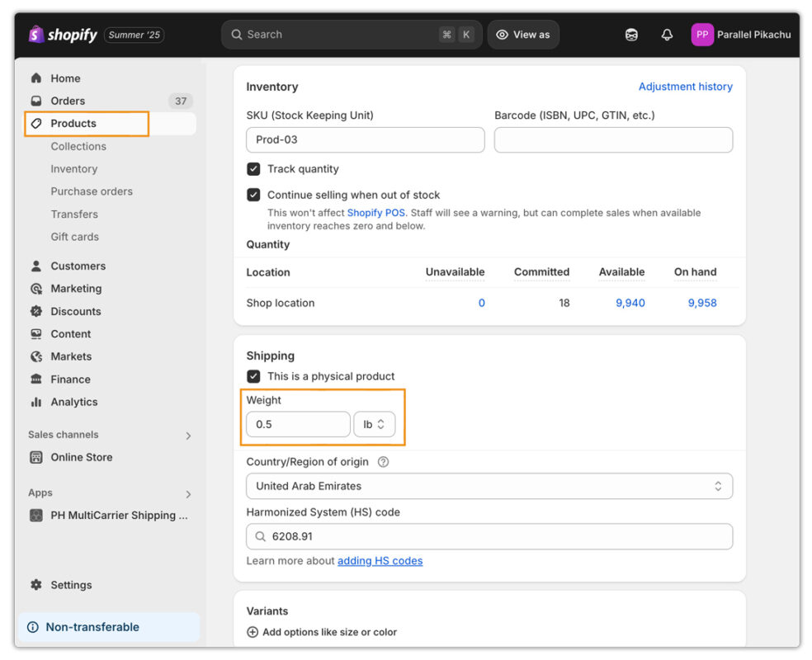Open the weight unit lb dropdown
This screenshot has height=660, width=812.
[374, 425]
